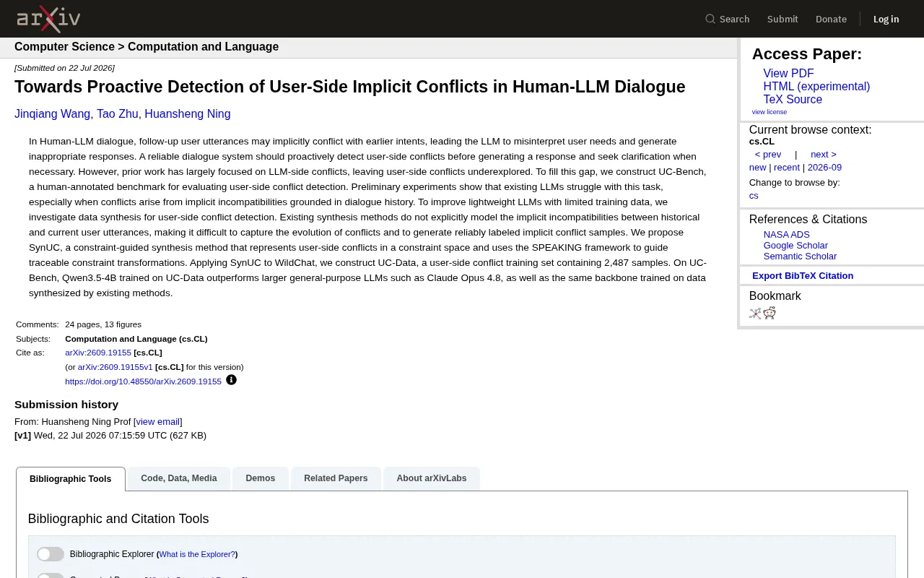The height and width of the screenshot is (578, 924).
Task: Go to the next paper
Action: (824, 155)
